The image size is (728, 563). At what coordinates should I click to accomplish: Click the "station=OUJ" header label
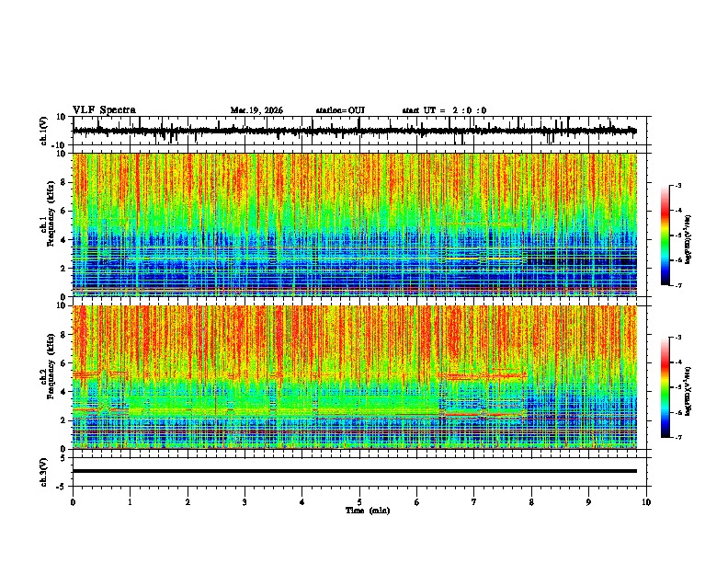340,110
